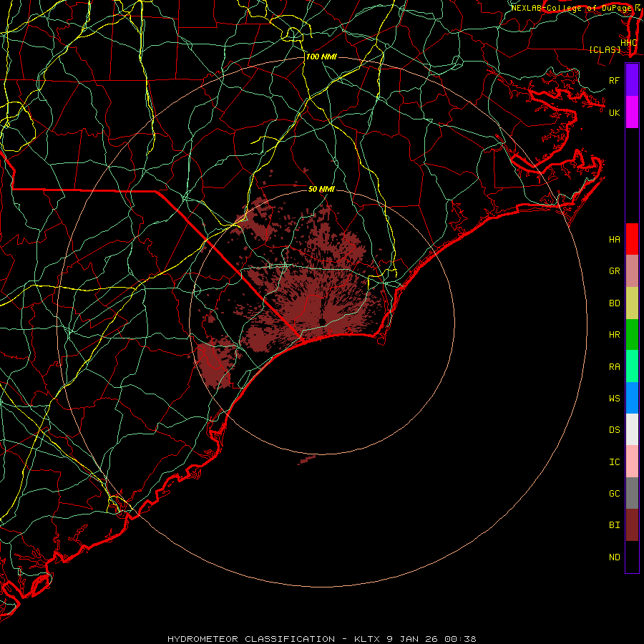The image size is (644, 644).
Task: Click the [CLAS] label
Action: tap(605, 49)
